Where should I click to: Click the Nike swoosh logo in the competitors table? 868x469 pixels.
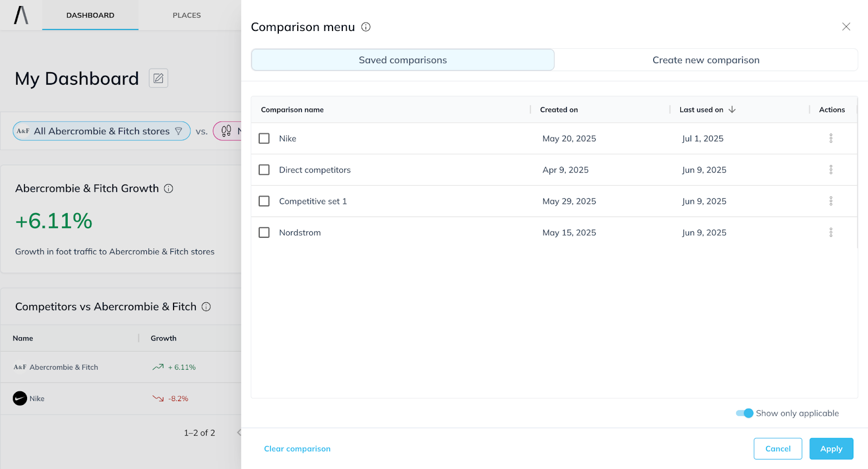[x=20, y=398]
